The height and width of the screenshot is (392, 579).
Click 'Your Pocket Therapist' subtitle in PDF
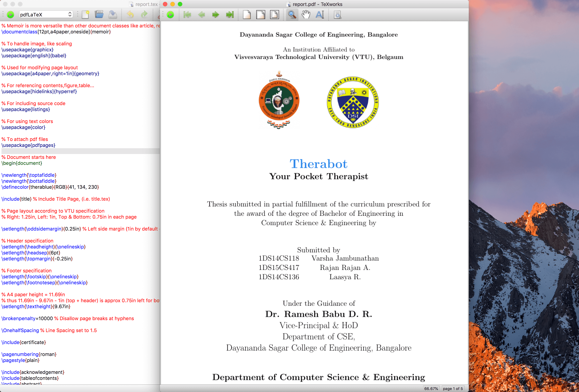(x=318, y=176)
